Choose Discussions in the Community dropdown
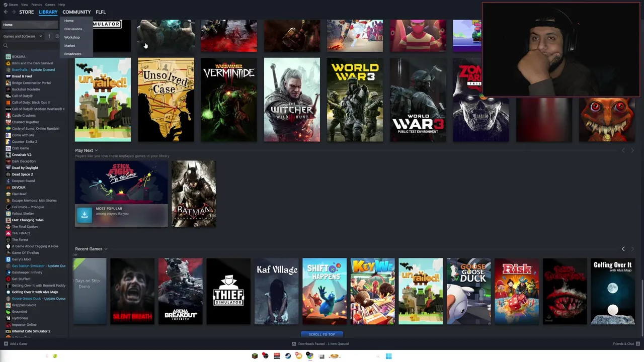 73,29
